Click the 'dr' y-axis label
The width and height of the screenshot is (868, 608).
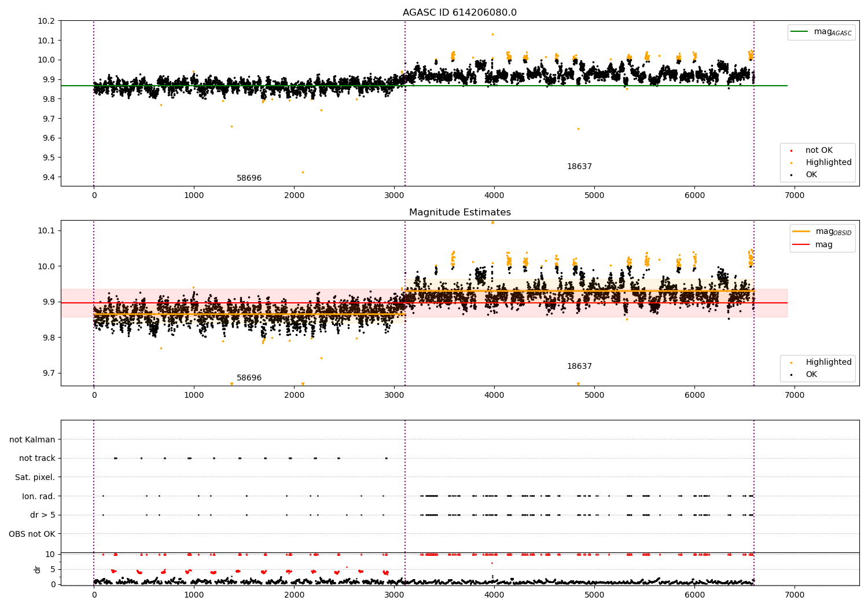[38, 569]
